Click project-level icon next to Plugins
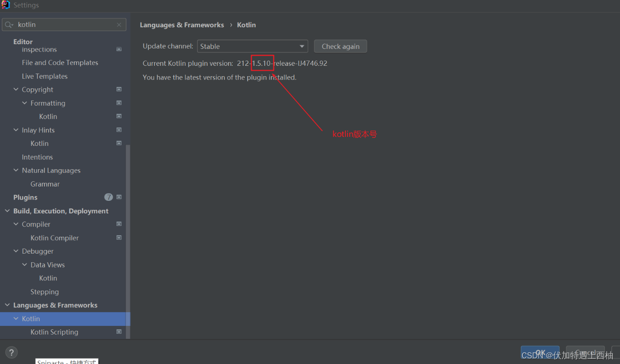The image size is (620, 364). tap(119, 197)
